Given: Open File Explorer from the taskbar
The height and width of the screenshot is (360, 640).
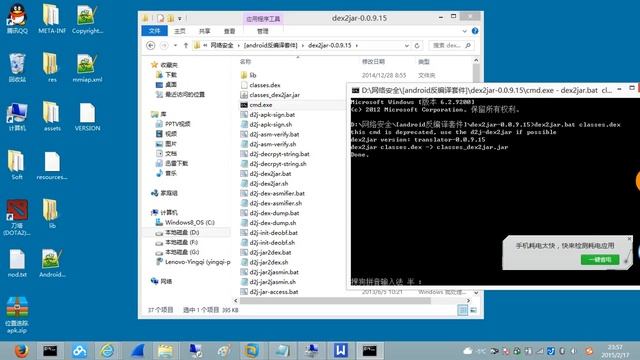Looking at the screenshot, I should 165,351.
